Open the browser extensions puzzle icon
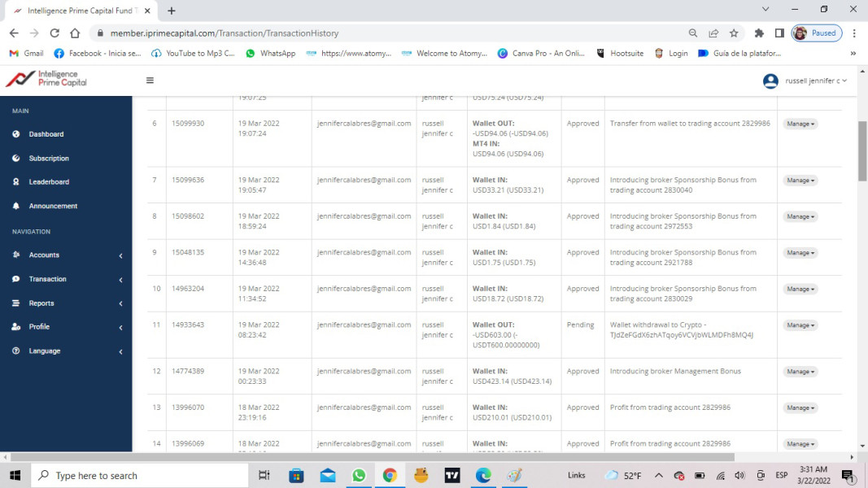The width and height of the screenshot is (868, 488). [759, 33]
